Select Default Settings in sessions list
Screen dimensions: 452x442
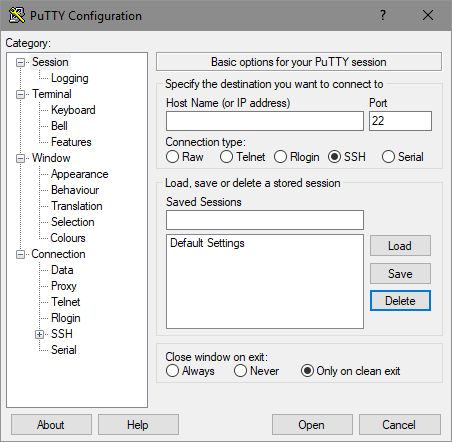207,243
